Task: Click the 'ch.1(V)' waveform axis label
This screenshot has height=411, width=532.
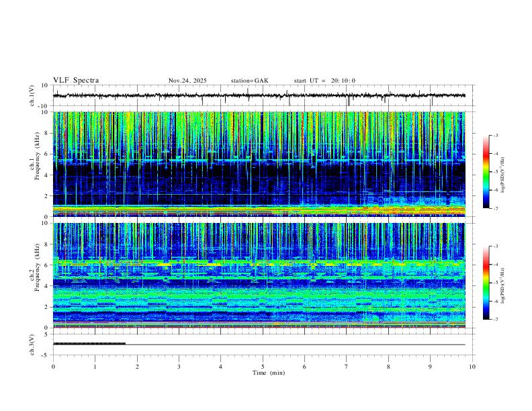Action: point(32,95)
